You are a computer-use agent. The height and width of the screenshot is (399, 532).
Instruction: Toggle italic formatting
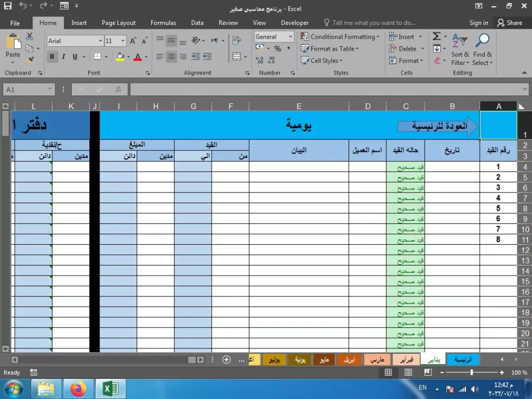(63, 56)
